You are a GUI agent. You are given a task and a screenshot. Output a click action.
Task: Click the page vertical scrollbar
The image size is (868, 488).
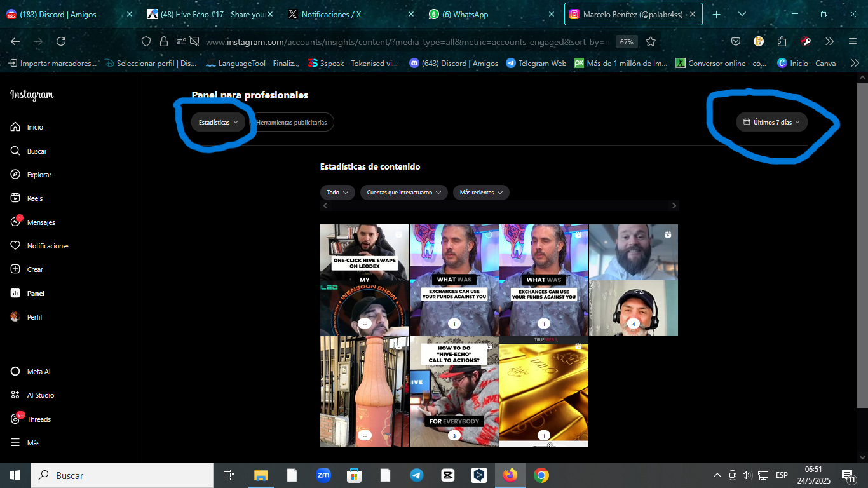click(862, 245)
